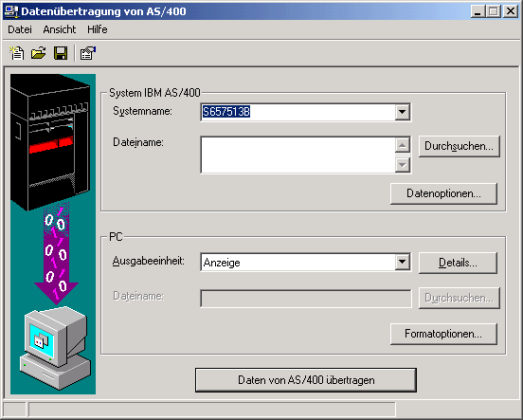The height and width of the screenshot is (420, 523).
Task: Click the title bar application icon
Action: tap(11, 11)
